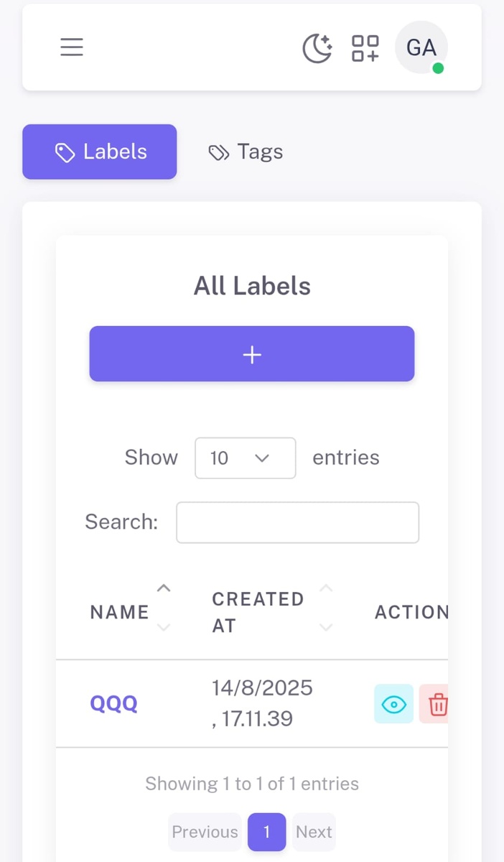The image size is (504, 862).
Task: Sort by the NAME column header
Action: 119,612
